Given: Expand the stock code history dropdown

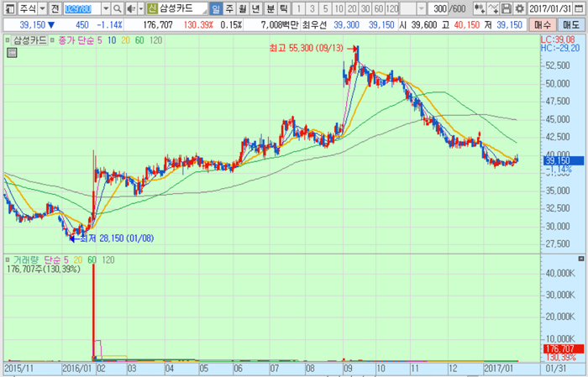Looking at the screenshot, I should coord(105,8).
